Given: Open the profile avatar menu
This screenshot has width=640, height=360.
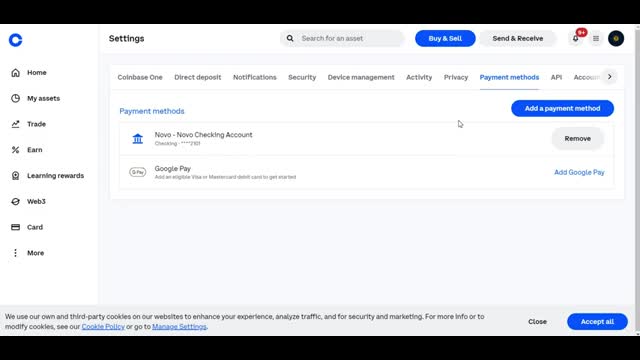Looking at the screenshot, I should [x=616, y=38].
